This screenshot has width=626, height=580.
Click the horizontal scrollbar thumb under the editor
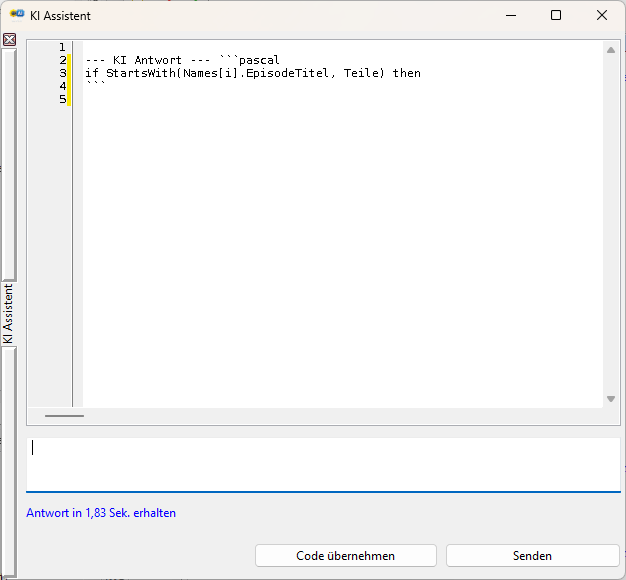64,416
